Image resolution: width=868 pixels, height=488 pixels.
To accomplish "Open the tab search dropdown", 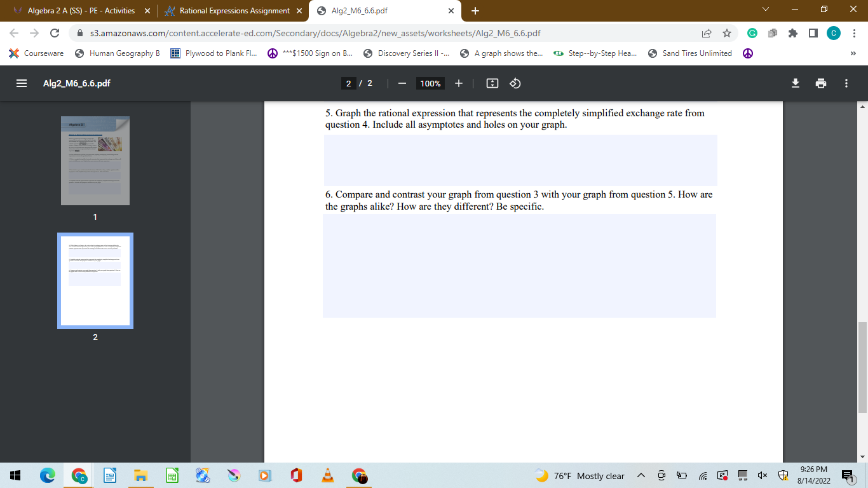I will click(765, 10).
